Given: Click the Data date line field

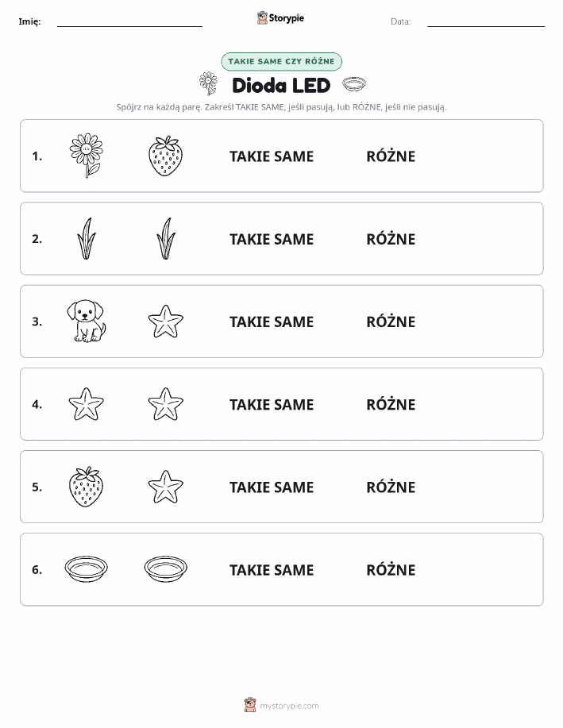Looking at the screenshot, I should coord(486,22).
